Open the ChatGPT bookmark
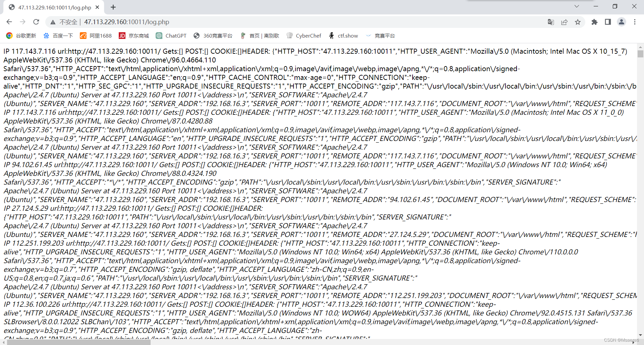Viewport: 644px width, 345px height. pyautogui.click(x=171, y=36)
